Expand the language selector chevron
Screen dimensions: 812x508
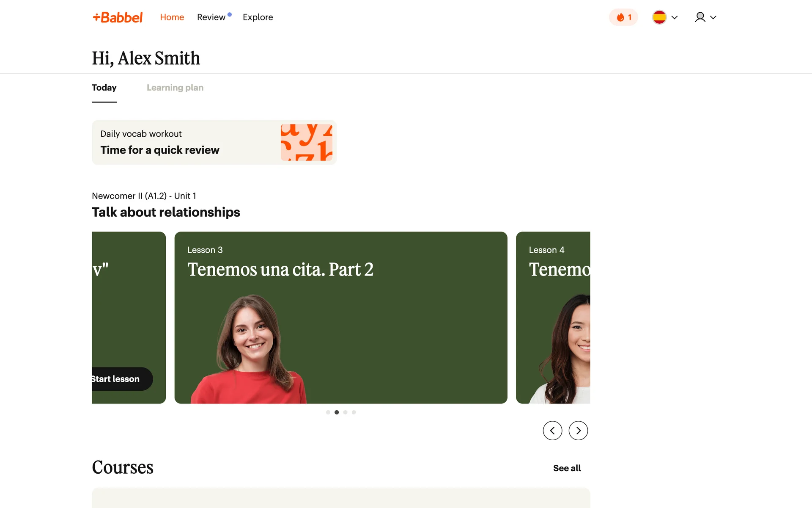(x=675, y=17)
